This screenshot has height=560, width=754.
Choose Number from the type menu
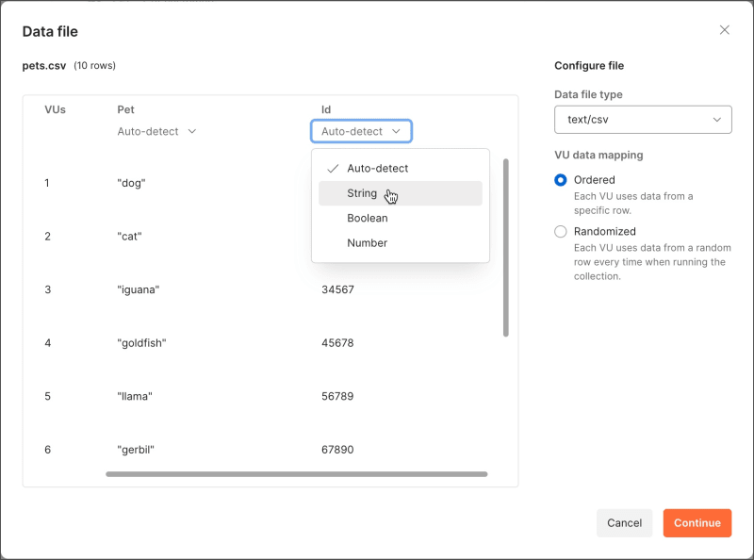pyautogui.click(x=367, y=243)
